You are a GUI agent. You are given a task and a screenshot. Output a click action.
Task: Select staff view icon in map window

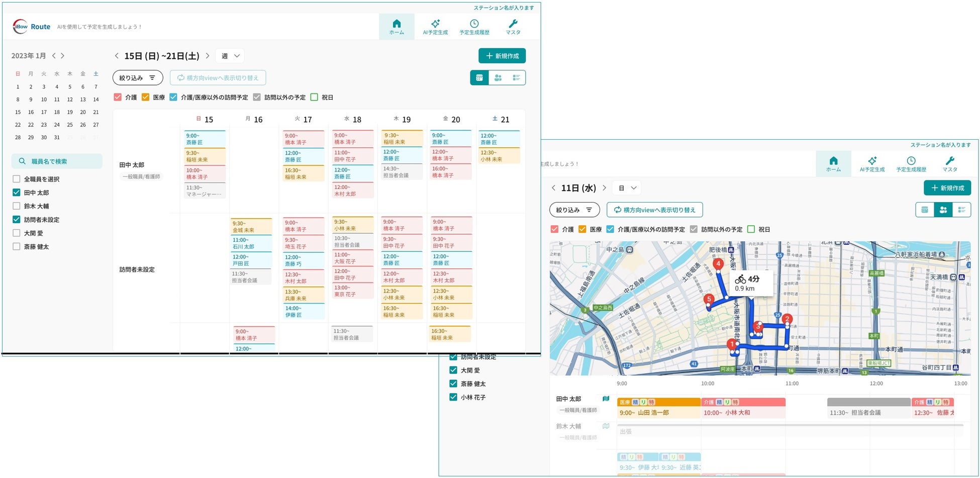point(943,210)
